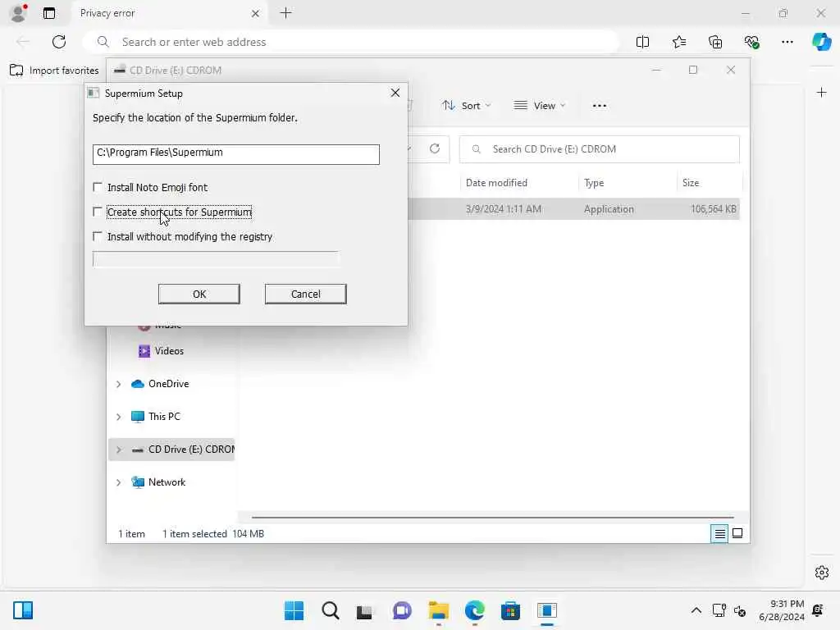Image resolution: width=840 pixels, height=630 pixels.
Task: Open Edge profile icon
Action: (x=19, y=13)
